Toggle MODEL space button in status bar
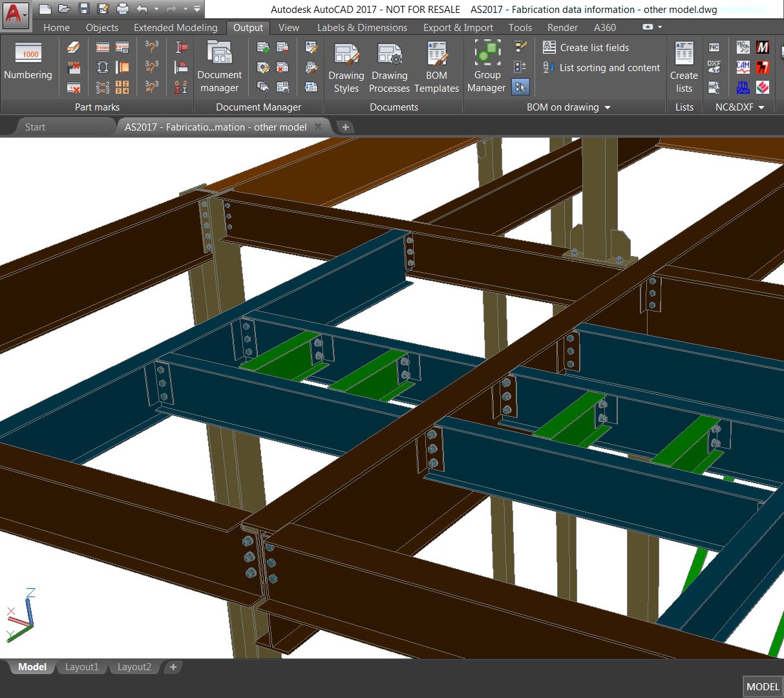 pos(763,686)
